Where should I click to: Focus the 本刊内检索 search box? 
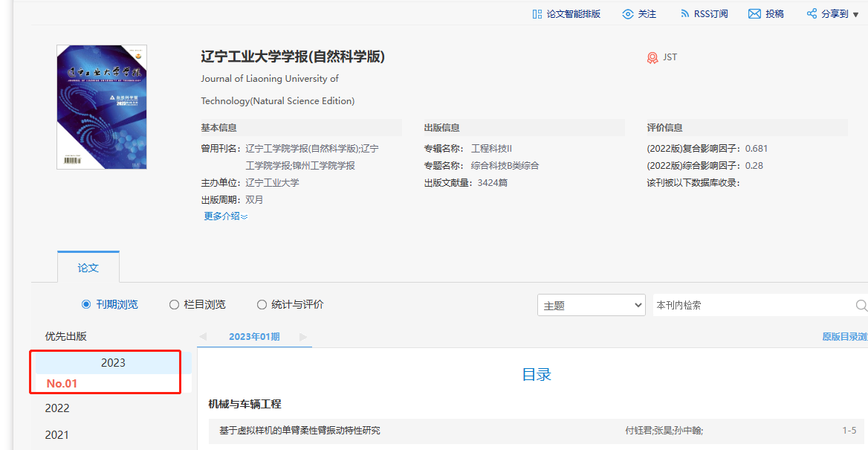coord(753,306)
